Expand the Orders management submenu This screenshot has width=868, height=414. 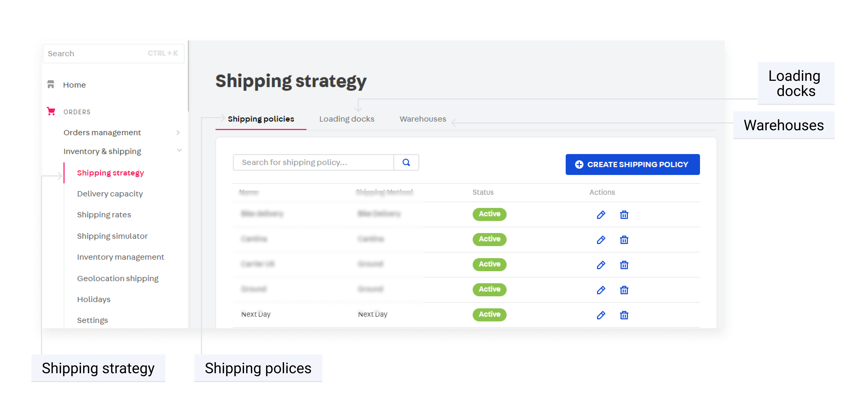tap(178, 133)
